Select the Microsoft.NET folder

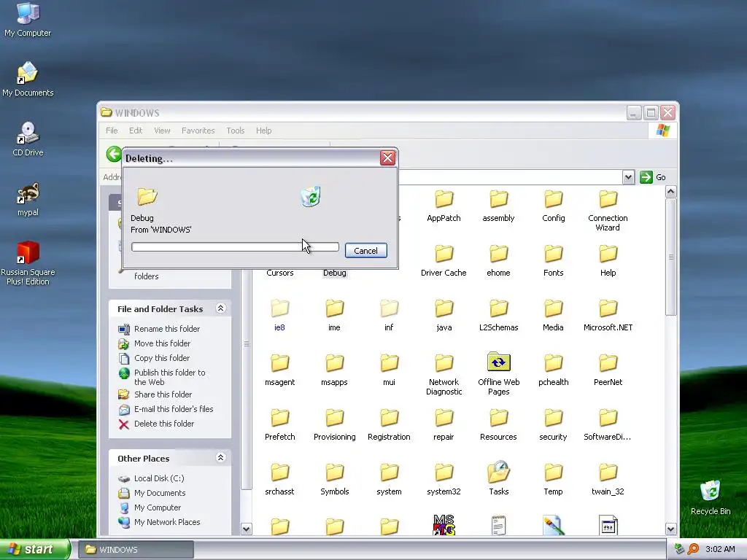point(608,315)
